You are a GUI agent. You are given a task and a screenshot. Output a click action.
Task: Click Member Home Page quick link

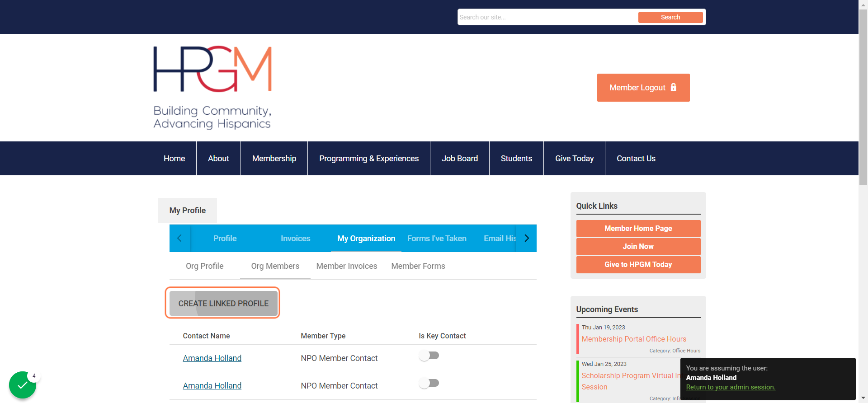[x=638, y=229]
